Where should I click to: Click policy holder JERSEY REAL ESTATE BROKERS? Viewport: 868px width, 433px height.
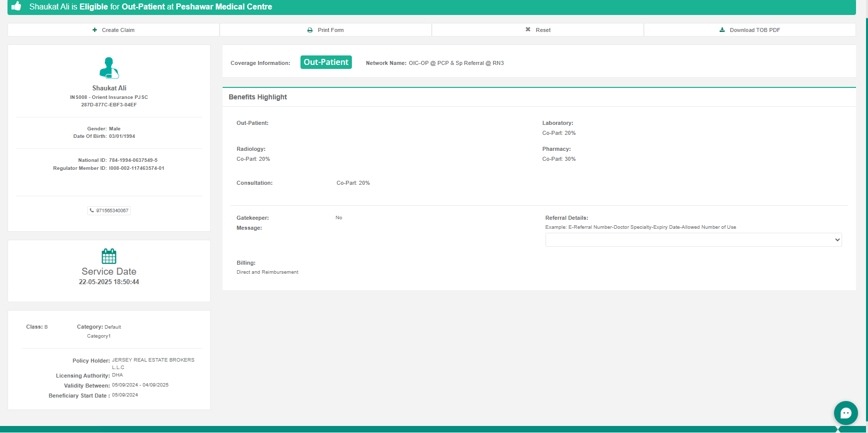click(x=153, y=360)
